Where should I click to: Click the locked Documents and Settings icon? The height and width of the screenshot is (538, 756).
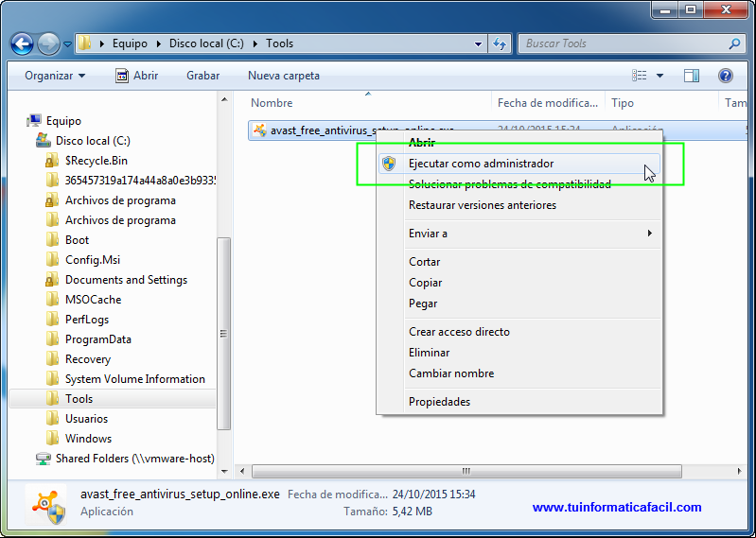click(52, 279)
